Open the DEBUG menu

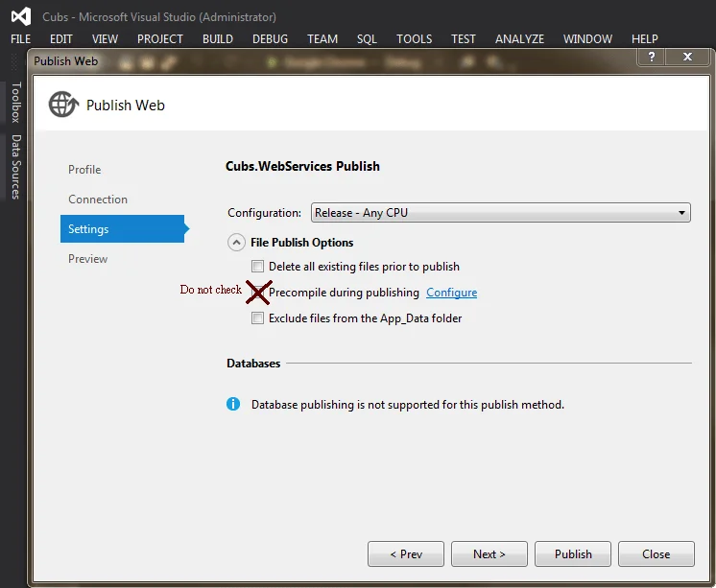click(x=270, y=39)
